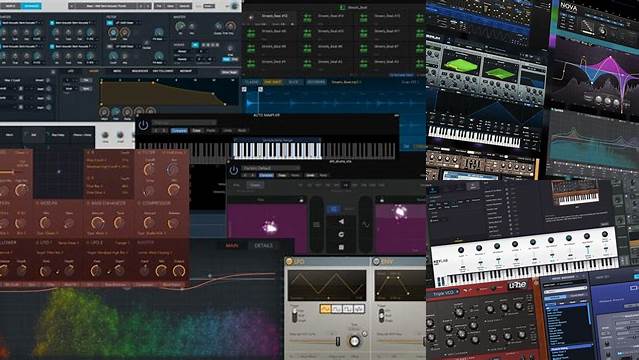This screenshot has height=360, width=639.
Task: Open the SEQUENCER modulation tab
Action: 140,71
